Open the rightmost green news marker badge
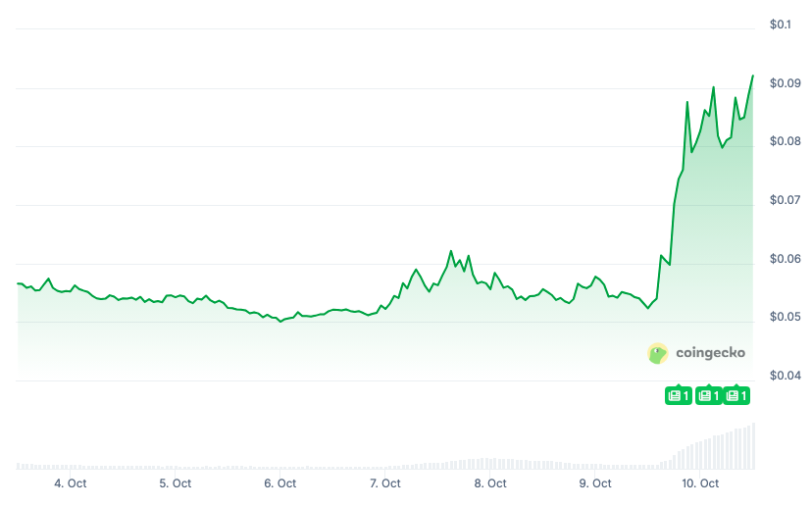The image size is (812, 507). (736, 395)
